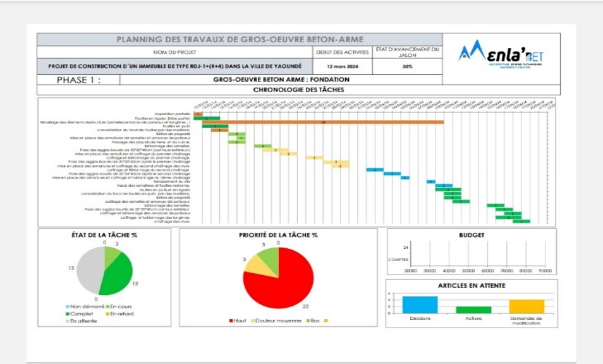Click the 'Bas' green legend marker
Viewport: 603px width, 364px height.
pyautogui.click(x=308, y=321)
